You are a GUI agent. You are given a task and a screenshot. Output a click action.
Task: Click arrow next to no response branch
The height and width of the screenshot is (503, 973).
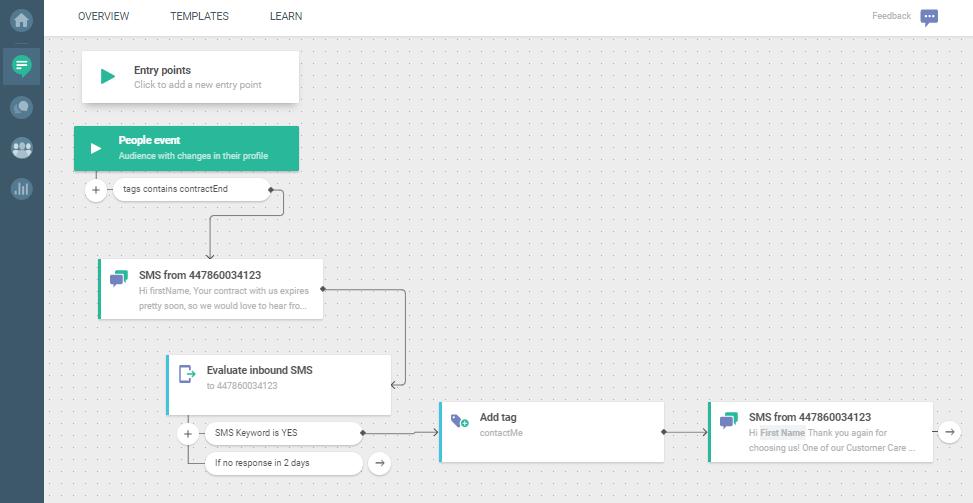[379, 463]
